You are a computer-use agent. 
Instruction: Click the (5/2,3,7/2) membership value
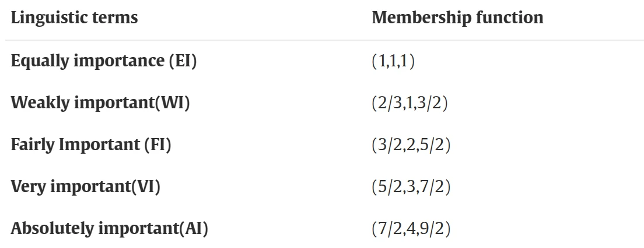[x=411, y=187]
